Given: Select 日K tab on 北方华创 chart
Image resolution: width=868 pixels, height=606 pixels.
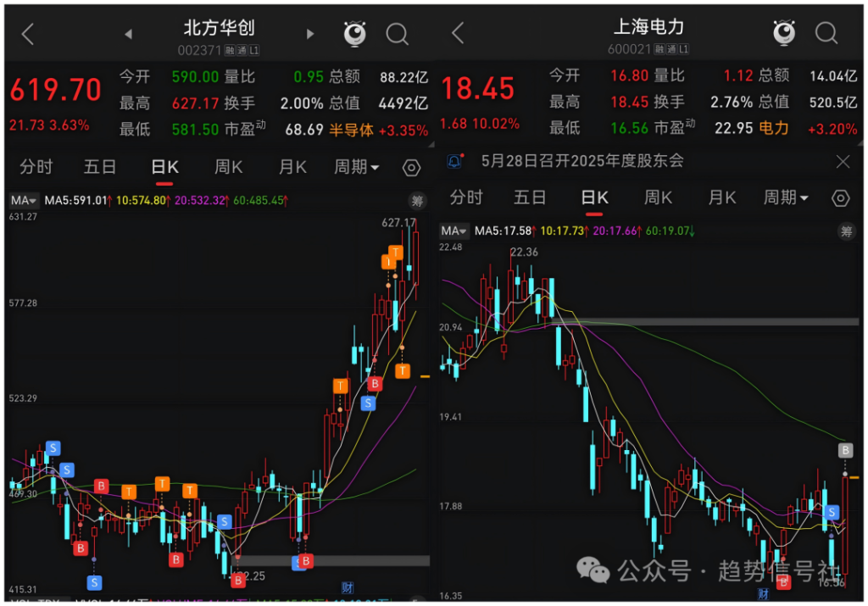Looking at the screenshot, I should (164, 167).
